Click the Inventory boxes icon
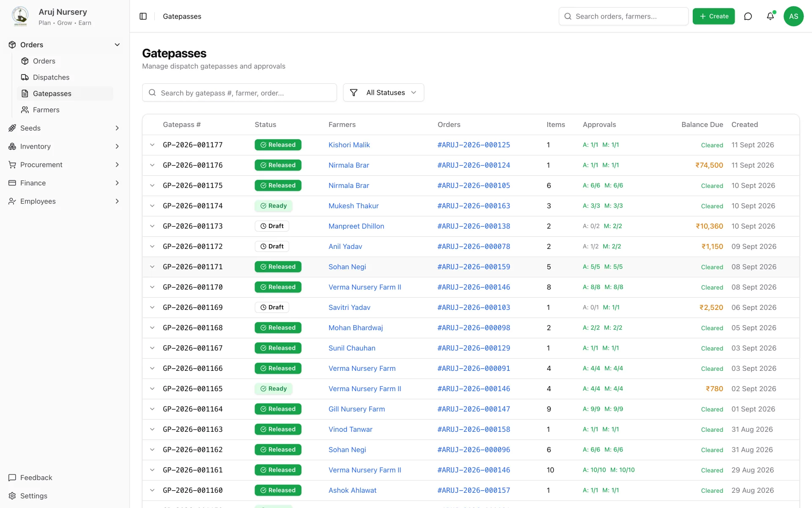The width and height of the screenshot is (812, 508). click(x=12, y=146)
